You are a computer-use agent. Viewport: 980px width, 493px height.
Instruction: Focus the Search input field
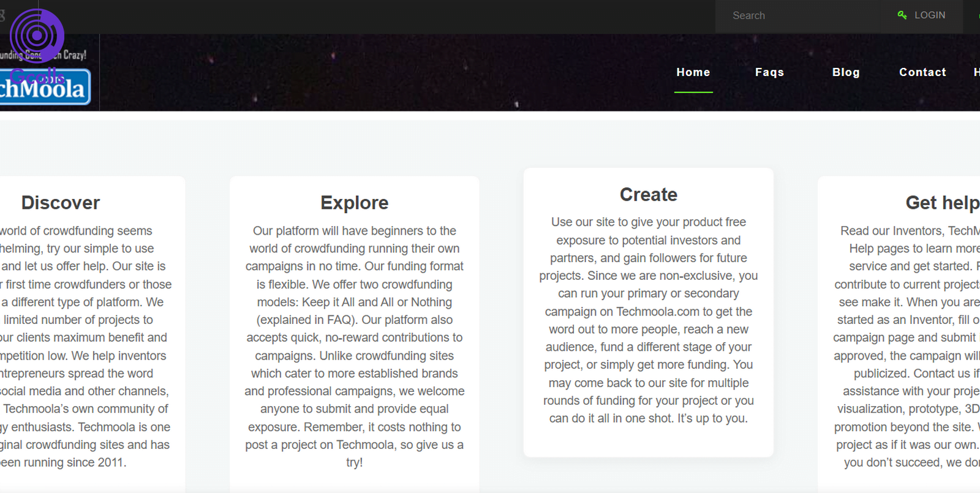[796, 16]
